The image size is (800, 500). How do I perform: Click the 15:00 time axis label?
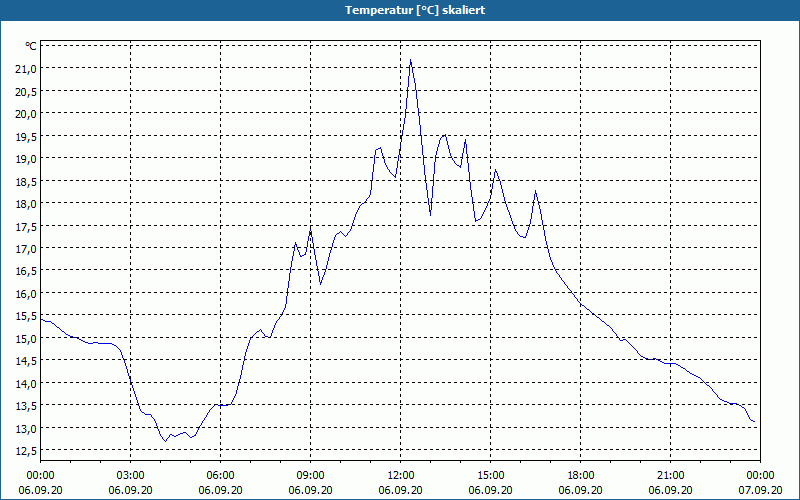tap(491, 476)
